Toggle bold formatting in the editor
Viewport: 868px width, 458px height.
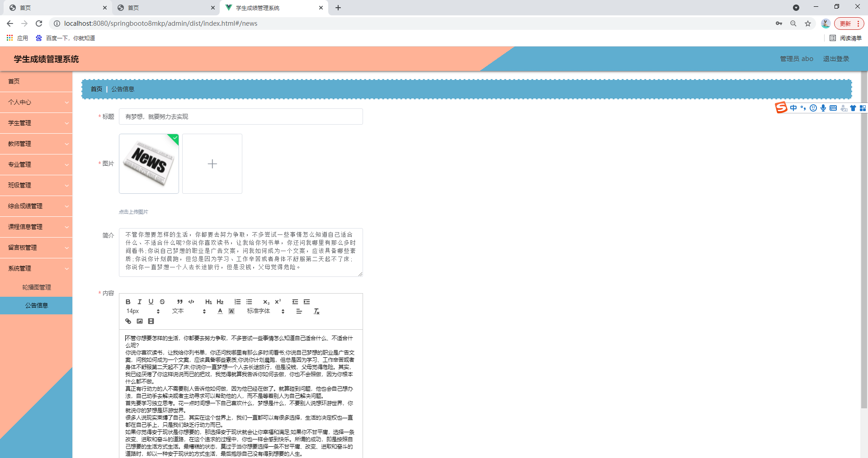[x=128, y=302]
